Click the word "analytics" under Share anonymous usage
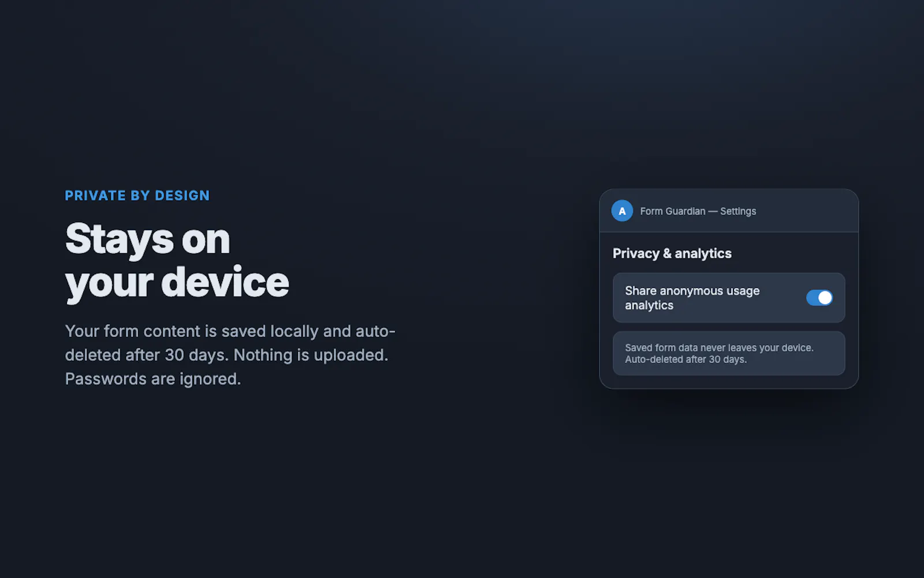924x578 pixels. (649, 305)
